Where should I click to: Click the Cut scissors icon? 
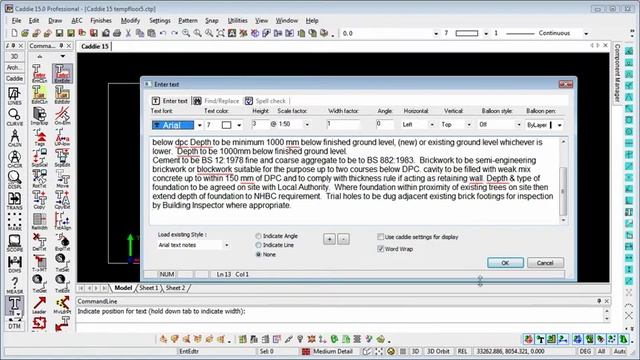point(128,33)
